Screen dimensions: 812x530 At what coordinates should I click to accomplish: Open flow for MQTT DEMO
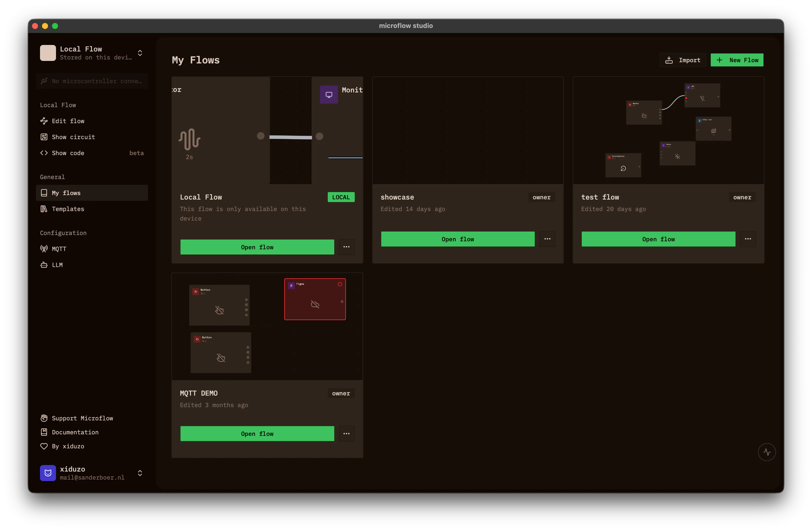point(257,434)
